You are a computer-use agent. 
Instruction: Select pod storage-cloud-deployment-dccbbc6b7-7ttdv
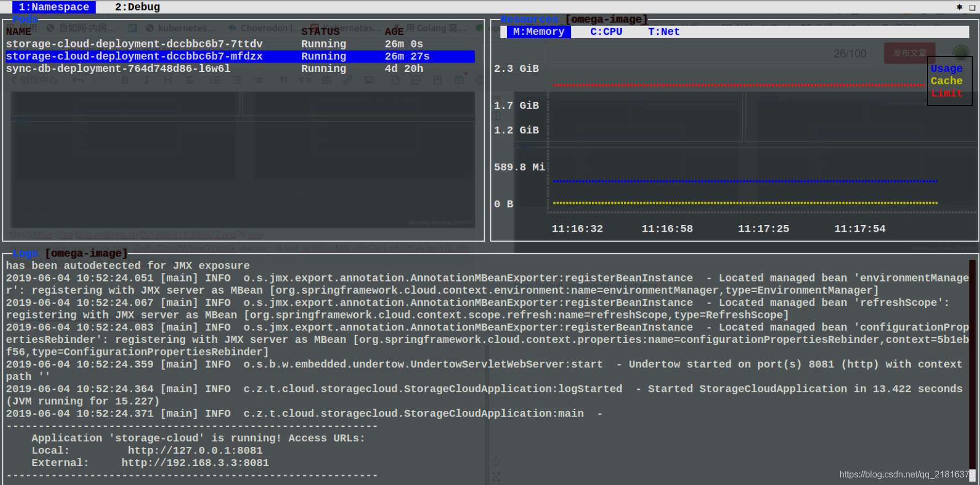[240, 44]
